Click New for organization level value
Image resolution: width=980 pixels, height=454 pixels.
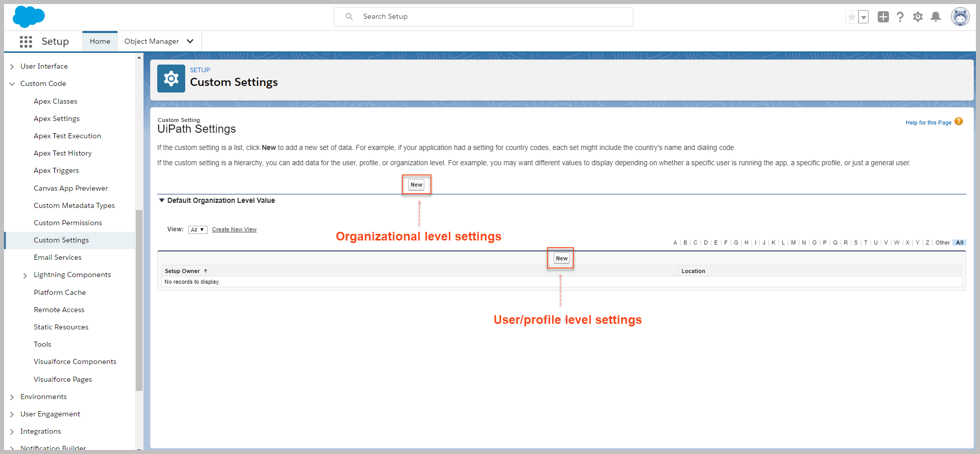tap(416, 185)
